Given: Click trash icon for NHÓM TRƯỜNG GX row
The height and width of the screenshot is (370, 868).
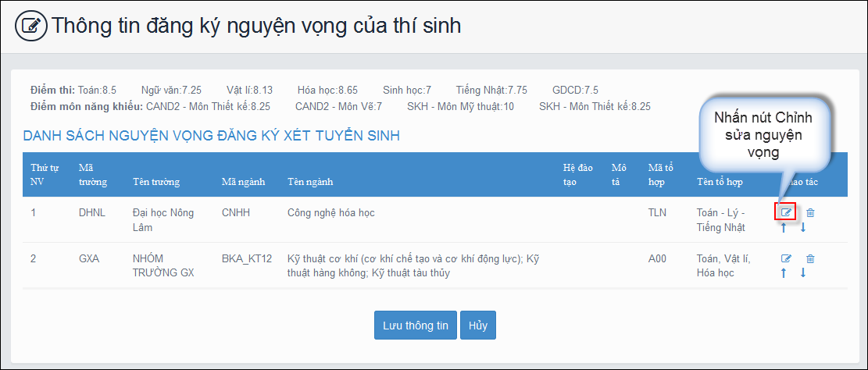Looking at the screenshot, I should [810, 258].
